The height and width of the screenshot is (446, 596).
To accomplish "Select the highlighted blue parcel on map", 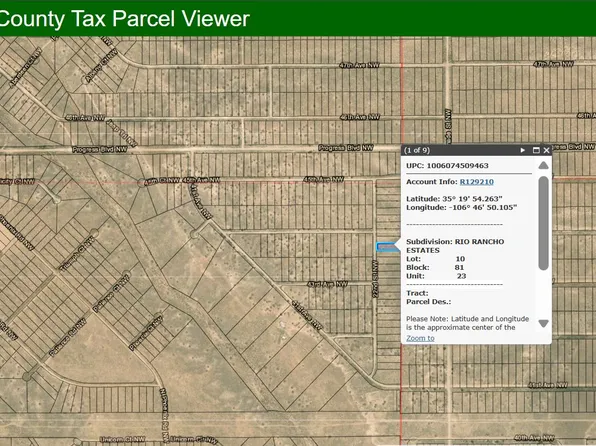I will (387, 247).
